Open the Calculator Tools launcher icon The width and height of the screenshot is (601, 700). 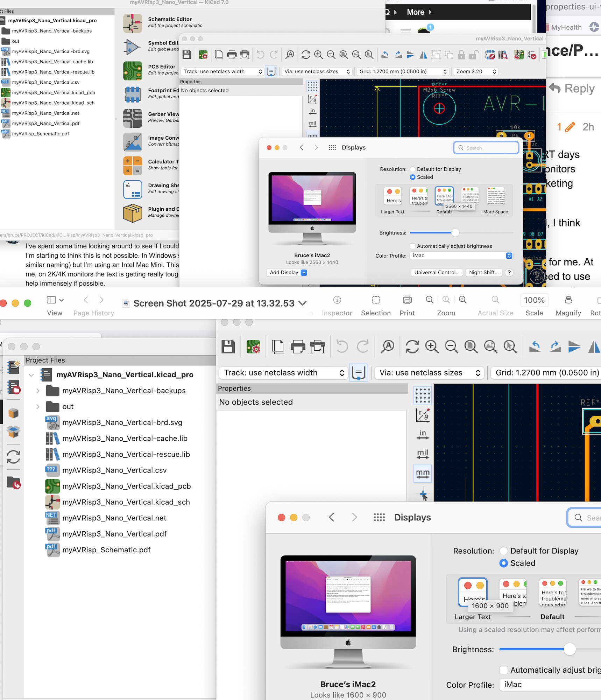pos(133,166)
